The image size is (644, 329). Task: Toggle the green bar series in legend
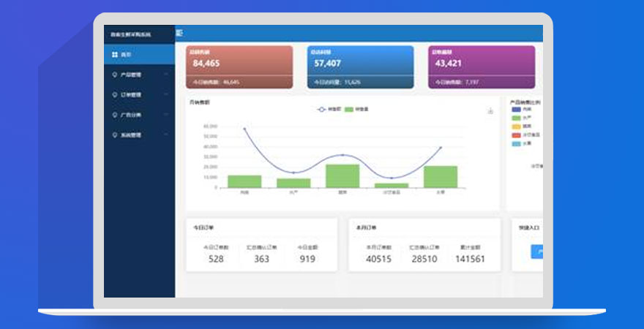pyautogui.click(x=349, y=110)
